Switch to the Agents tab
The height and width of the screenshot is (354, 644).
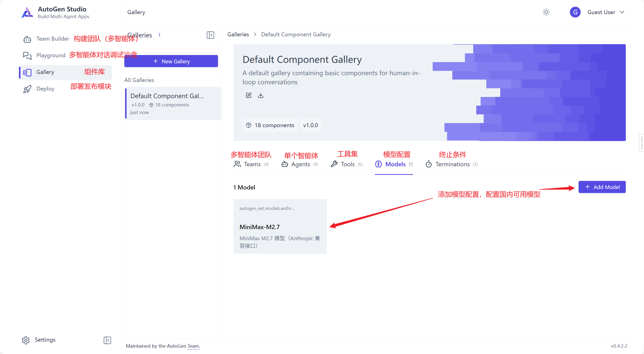coord(300,164)
